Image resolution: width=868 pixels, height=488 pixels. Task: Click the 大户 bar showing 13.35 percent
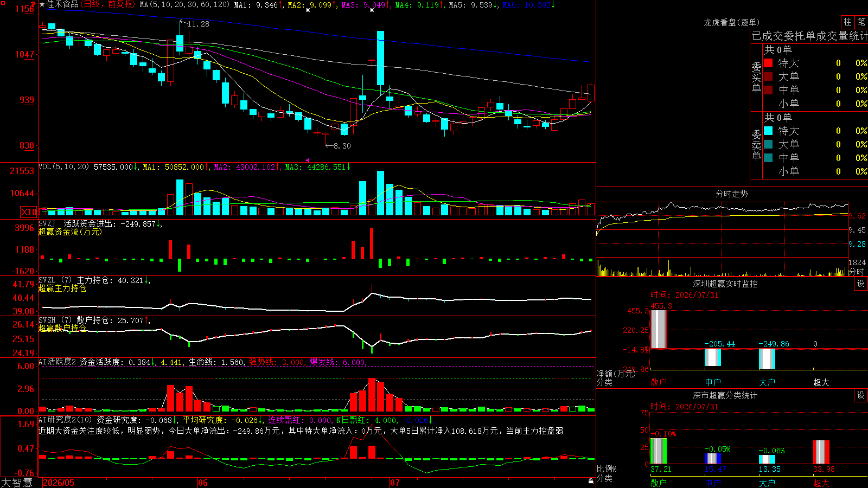[x=767, y=459]
